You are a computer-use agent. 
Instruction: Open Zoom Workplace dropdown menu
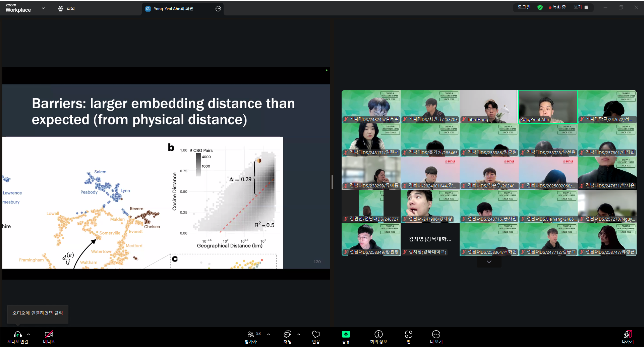[43, 8]
